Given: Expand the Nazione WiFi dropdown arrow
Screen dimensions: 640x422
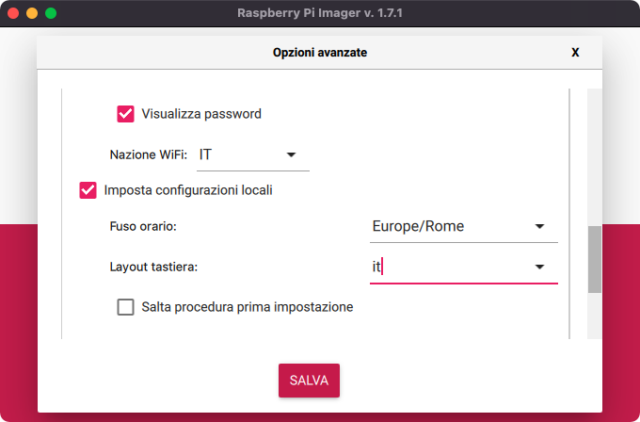Looking at the screenshot, I should 291,155.
